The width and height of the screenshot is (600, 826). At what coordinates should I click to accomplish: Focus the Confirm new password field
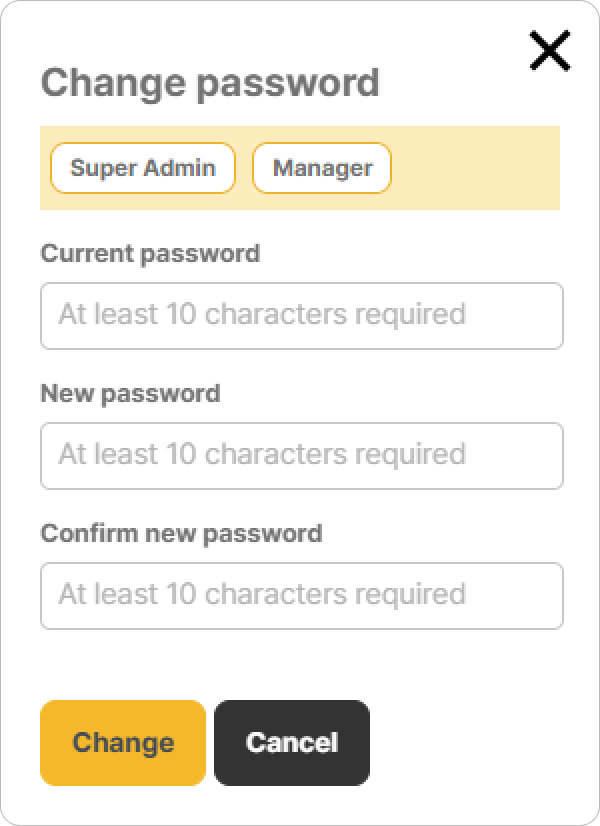coord(301,596)
